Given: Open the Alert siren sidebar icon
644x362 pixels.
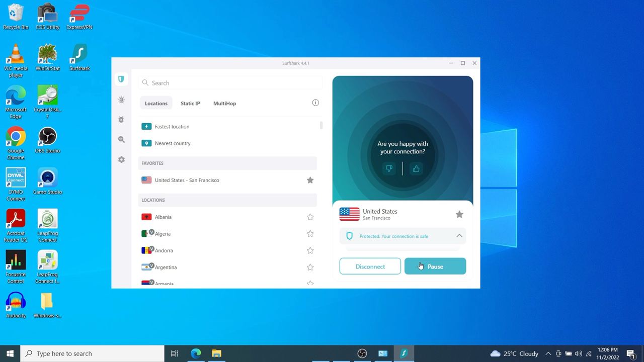Looking at the screenshot, I should click(x=121, y=100).
